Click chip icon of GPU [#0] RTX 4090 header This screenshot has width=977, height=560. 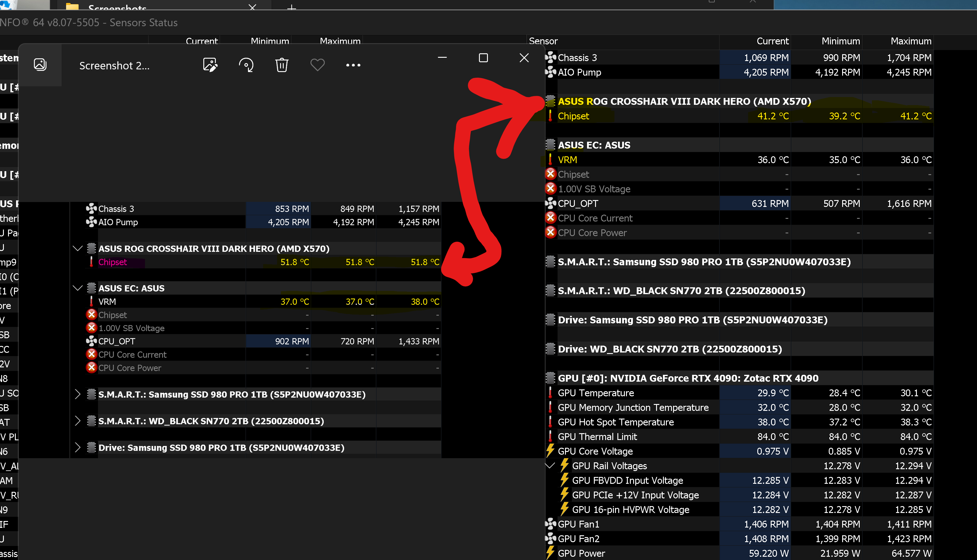[551, 378]
